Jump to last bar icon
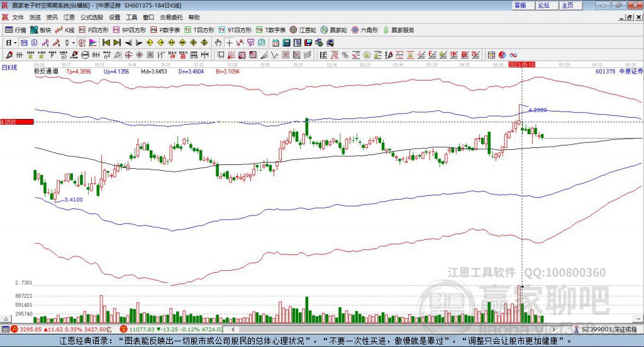The image size is (644, 347). pos(117,43)
